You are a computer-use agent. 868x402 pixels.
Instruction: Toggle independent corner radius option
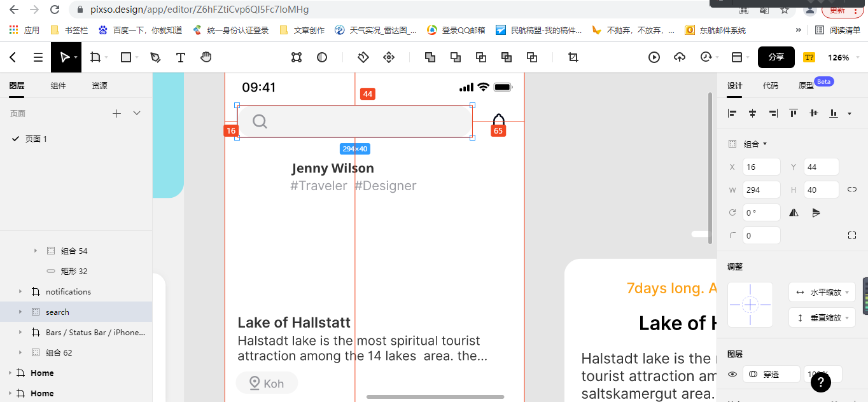pyautogui.click(x=852, y=235)
